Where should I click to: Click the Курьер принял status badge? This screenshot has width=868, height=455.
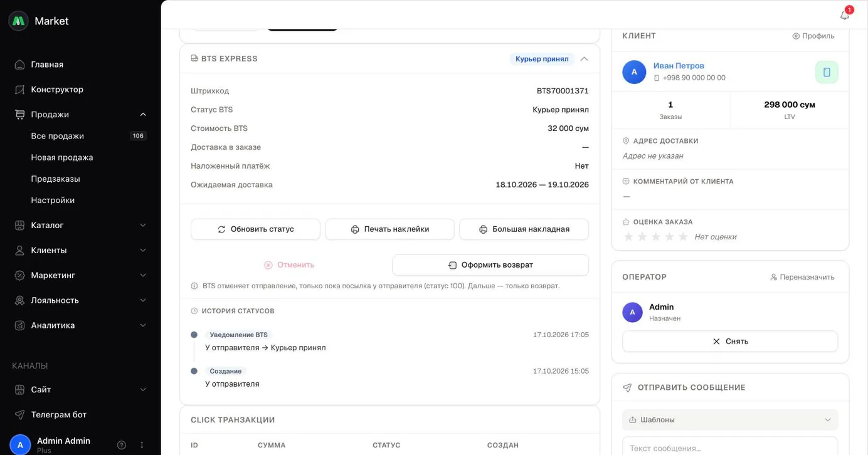click(542, 59)
